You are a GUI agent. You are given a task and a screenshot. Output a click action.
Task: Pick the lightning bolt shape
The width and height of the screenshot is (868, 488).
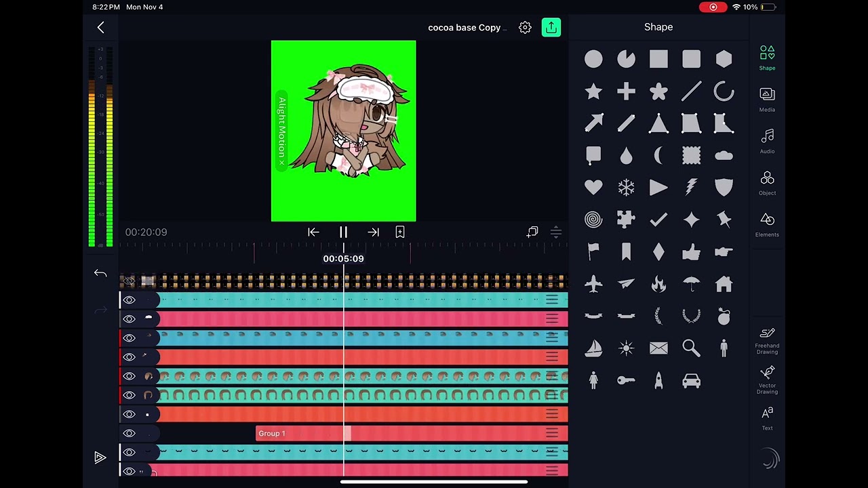(x=691, y=188)
